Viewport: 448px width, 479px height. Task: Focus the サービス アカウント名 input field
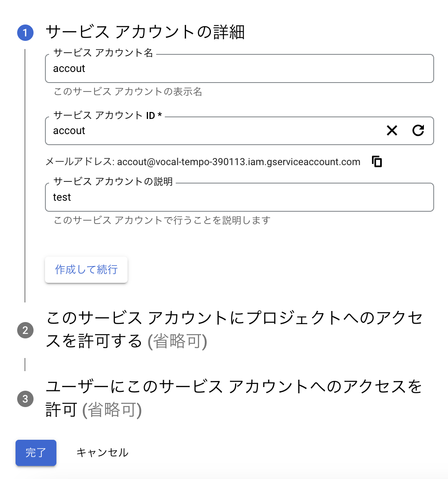tap(239, 69)
